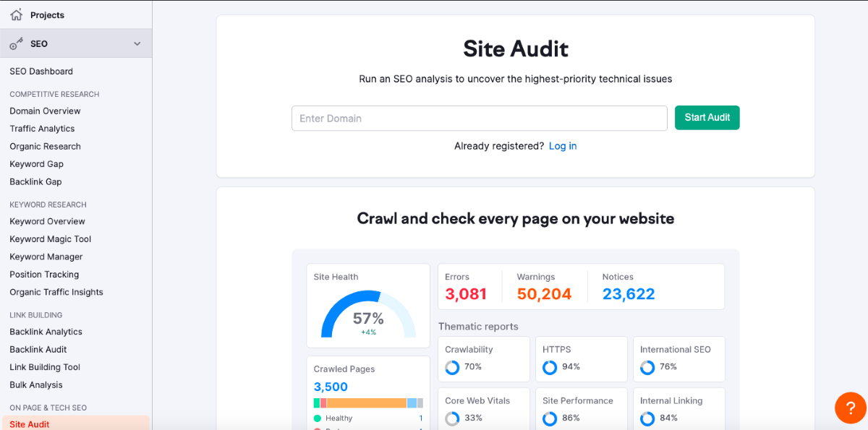Go to Position Tracking
This screenshot has height=430, width=868.
tap(44, 275)
